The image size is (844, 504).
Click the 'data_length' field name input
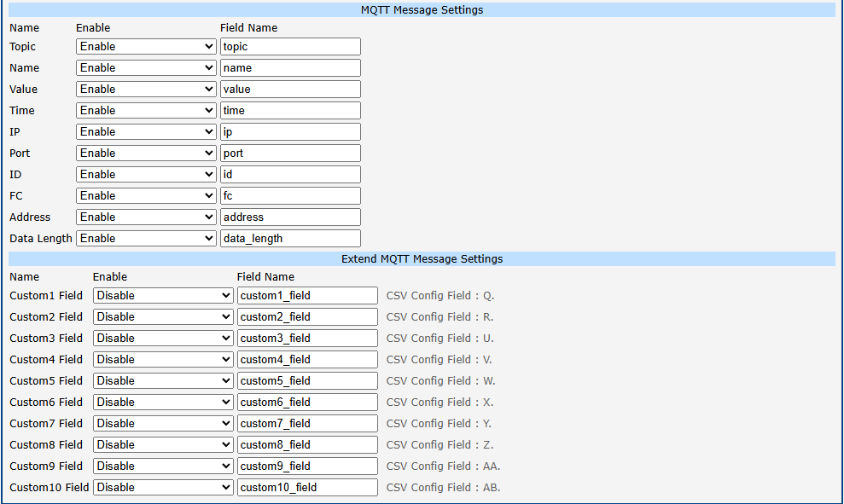(290, 238)
